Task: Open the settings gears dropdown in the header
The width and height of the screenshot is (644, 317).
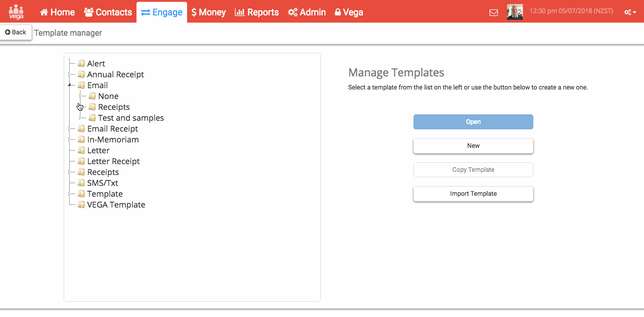Action: pos(630,13)
